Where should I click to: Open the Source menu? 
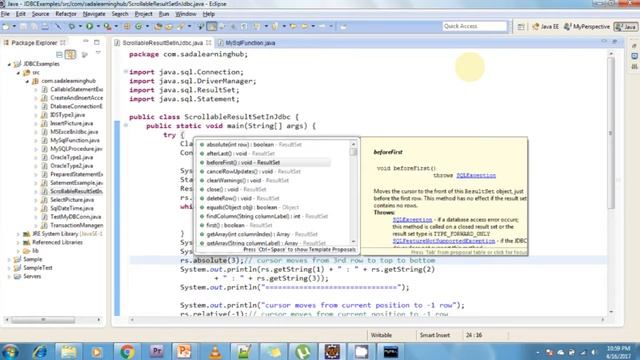point(40,14)
